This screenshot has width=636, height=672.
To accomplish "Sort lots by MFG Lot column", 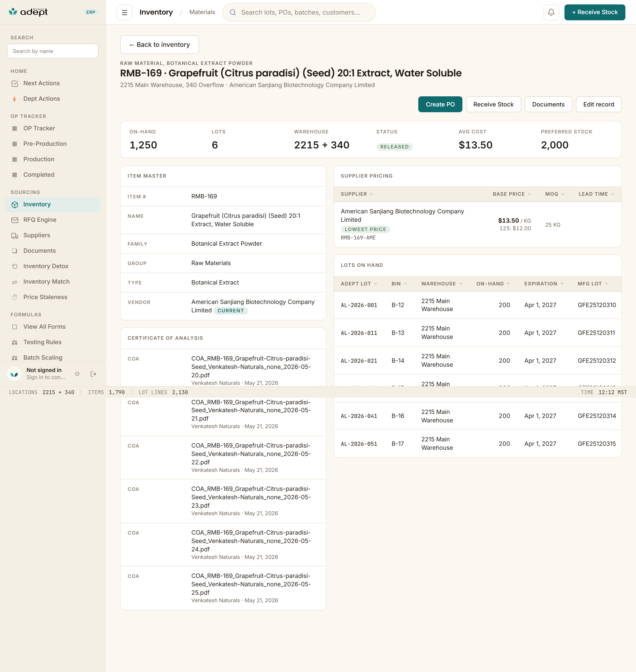I will pyautogui.click(x=592, y=284).
